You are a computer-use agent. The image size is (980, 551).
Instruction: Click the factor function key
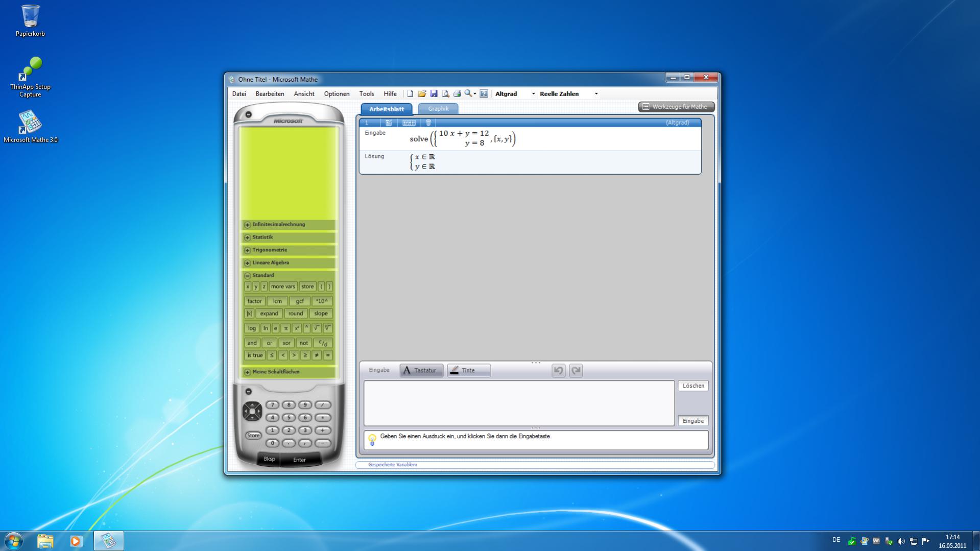(254, 301)
